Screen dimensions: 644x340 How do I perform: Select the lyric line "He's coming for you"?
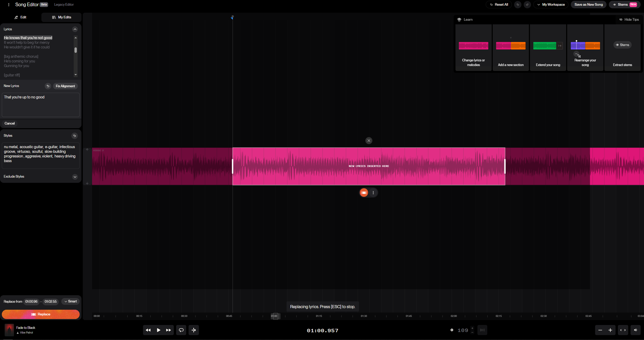click(19, 61)
